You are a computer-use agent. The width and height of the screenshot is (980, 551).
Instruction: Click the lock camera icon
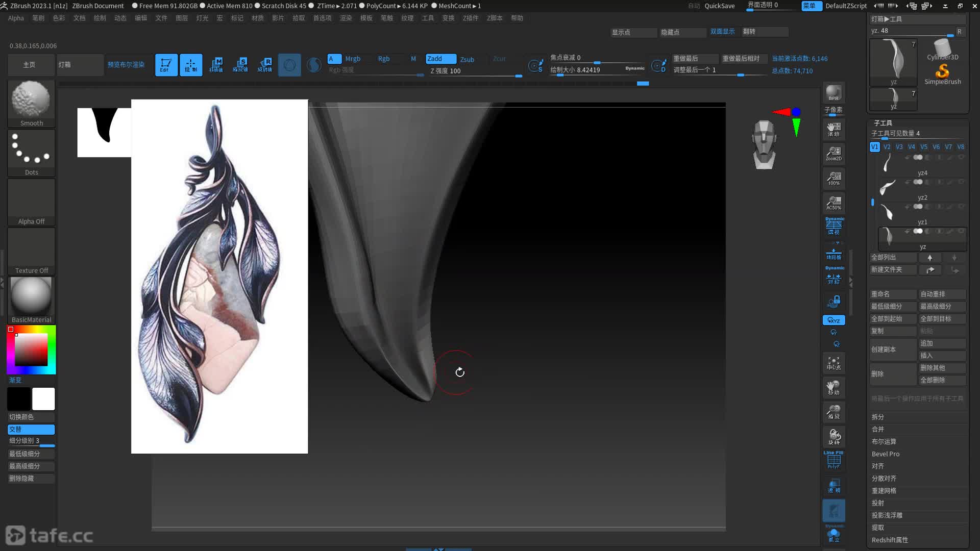coord(834,301)
